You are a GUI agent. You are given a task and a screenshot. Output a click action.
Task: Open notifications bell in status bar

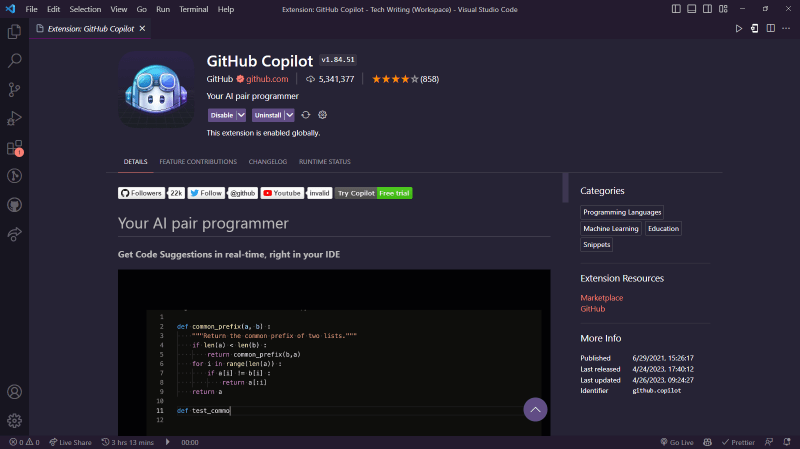point(787,442)
